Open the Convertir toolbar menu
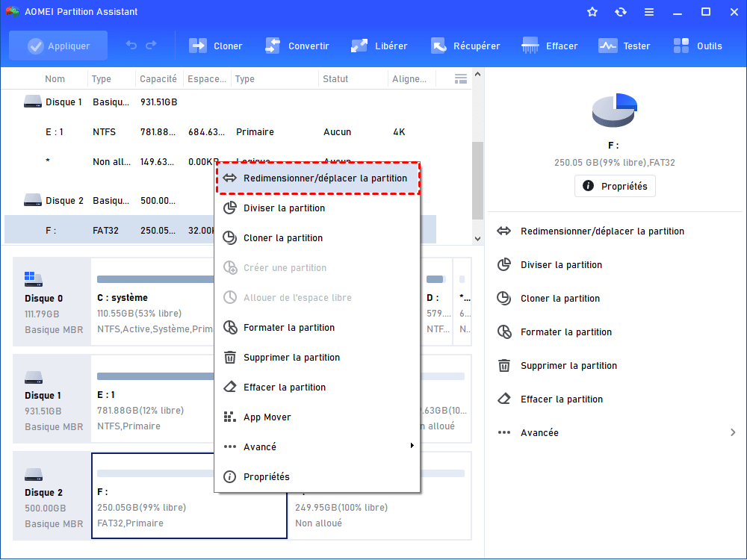Image resolution: width=747 pixels, height=560 pixels. [297, 46]
